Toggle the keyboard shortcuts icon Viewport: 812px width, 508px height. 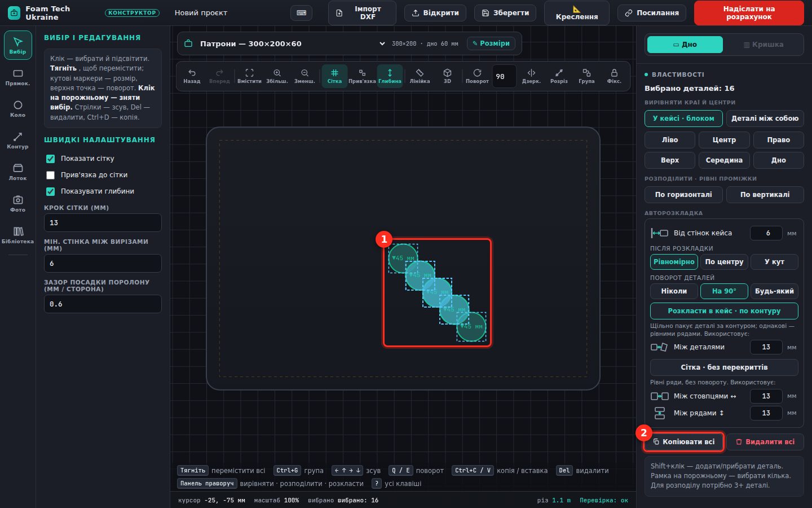(x=302, y=13)
